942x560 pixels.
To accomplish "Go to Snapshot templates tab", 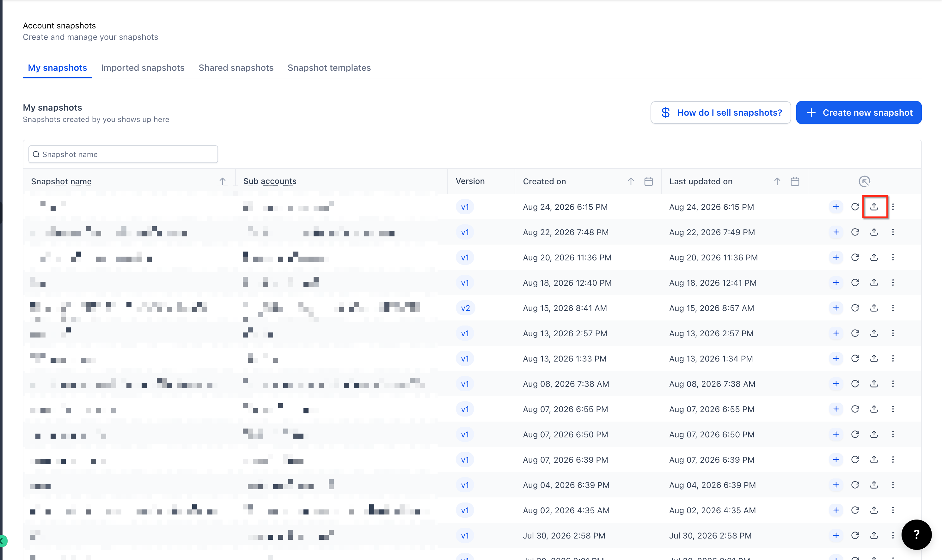I will pos(329,68).
